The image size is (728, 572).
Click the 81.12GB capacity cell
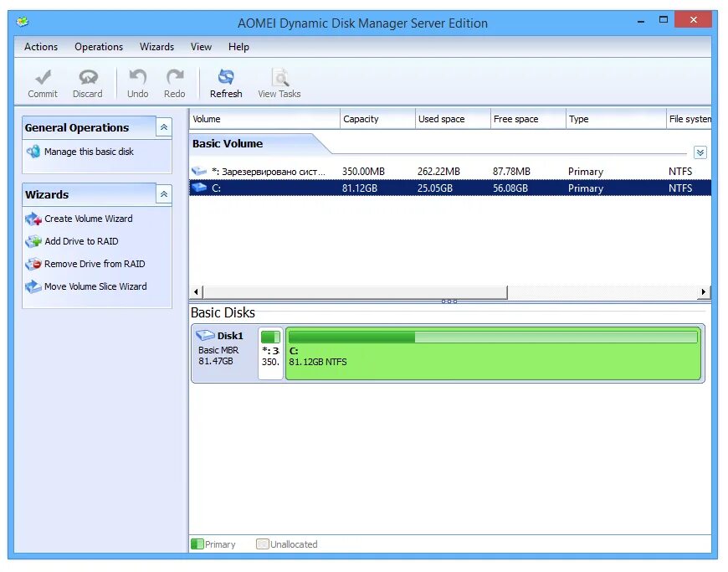pos(360,188)
